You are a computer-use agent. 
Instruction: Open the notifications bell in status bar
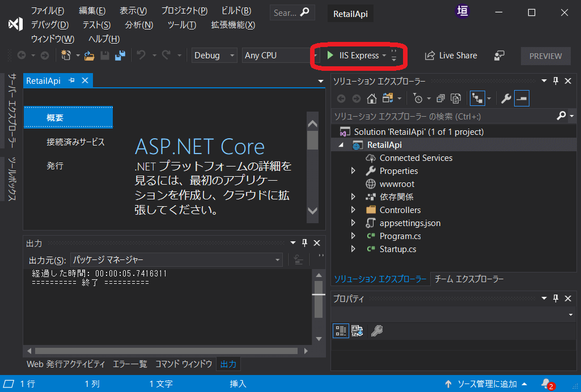(546, 384)
